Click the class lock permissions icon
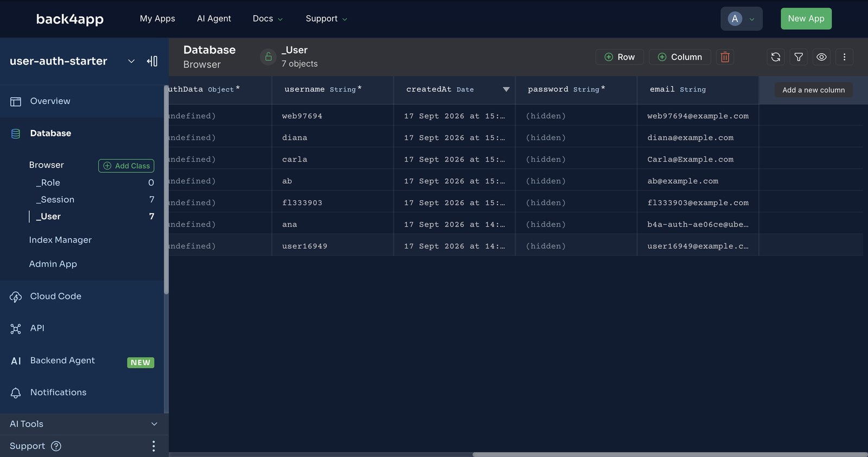Viewport: 868px width, 457px height. pos(268,57)
